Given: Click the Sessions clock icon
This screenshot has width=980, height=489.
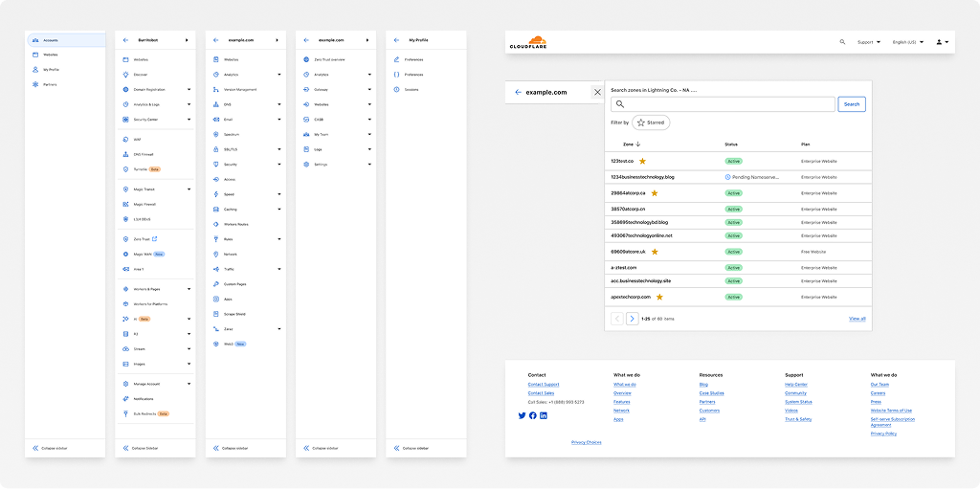Looking at the screenshot, I should (x=396, y=89).
